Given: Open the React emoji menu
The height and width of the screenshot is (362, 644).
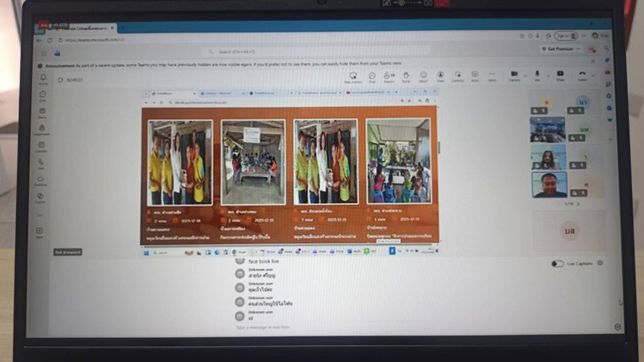Looking at the screenshot, I should (423, 76).
